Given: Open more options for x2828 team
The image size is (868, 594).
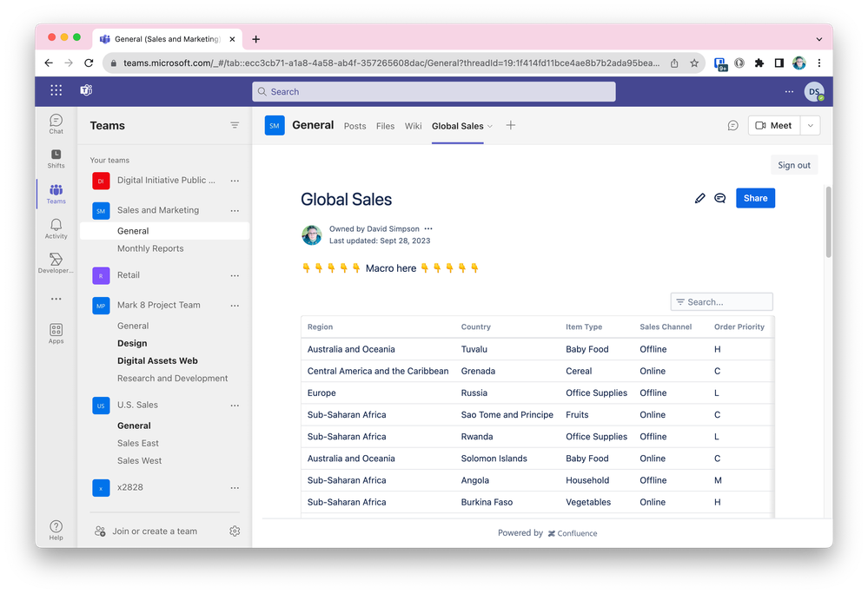Looking at the screenshot, I should tap(235, 488).
